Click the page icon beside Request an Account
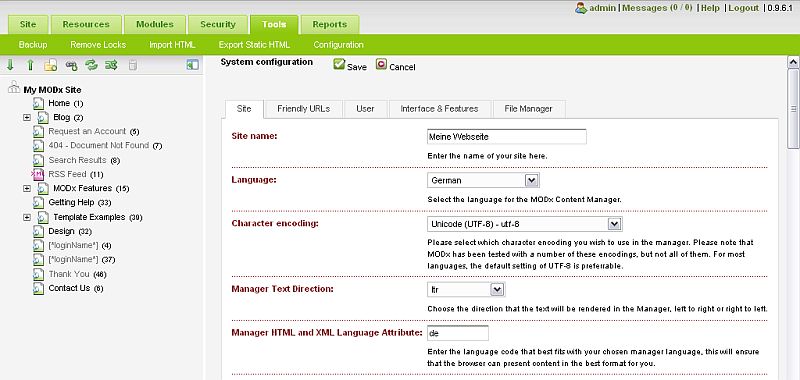The image size is (800, 380). 38,132
